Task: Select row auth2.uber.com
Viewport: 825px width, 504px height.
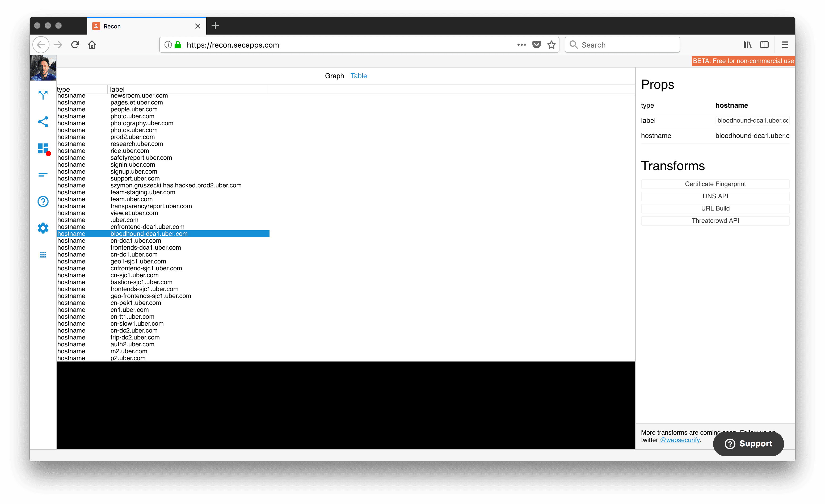Action: coord(163,345)
